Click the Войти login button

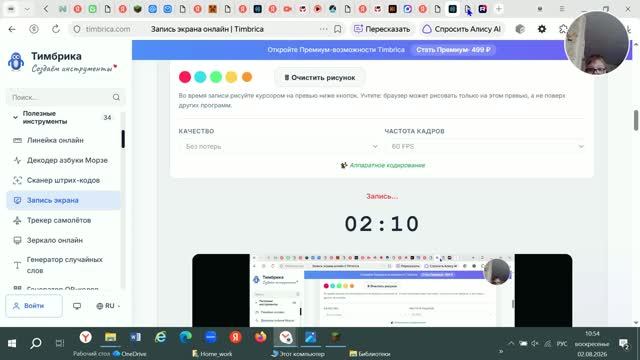(x=34, y=306)
